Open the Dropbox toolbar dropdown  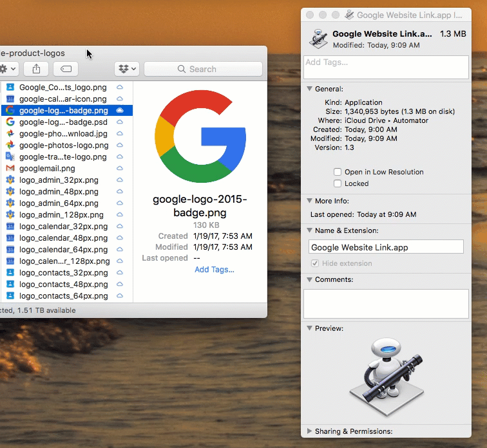[126, 69]
